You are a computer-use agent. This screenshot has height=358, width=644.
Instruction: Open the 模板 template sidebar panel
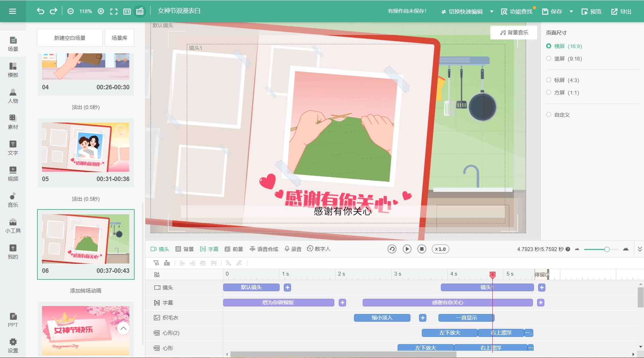click(x=13, y=70)
